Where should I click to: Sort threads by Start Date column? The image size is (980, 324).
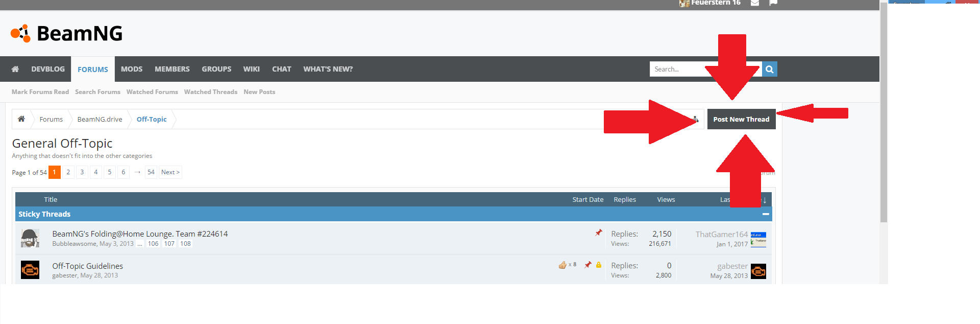[588, 200]
